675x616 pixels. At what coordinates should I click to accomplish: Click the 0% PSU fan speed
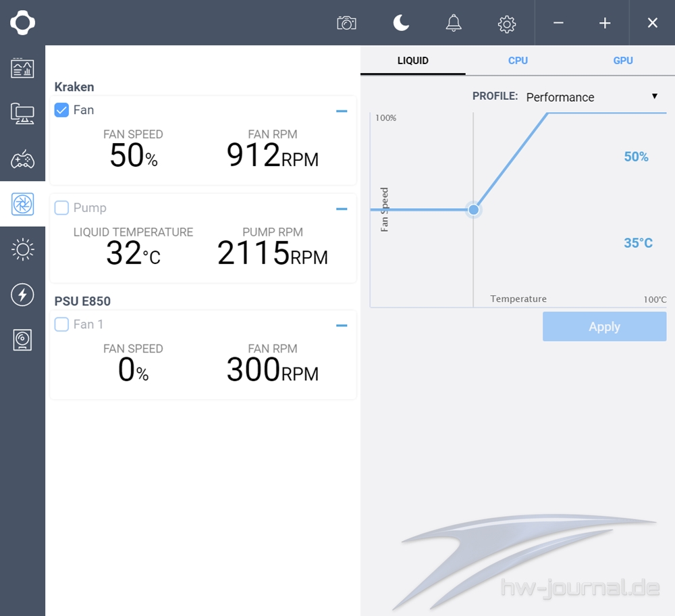[134, 370]
